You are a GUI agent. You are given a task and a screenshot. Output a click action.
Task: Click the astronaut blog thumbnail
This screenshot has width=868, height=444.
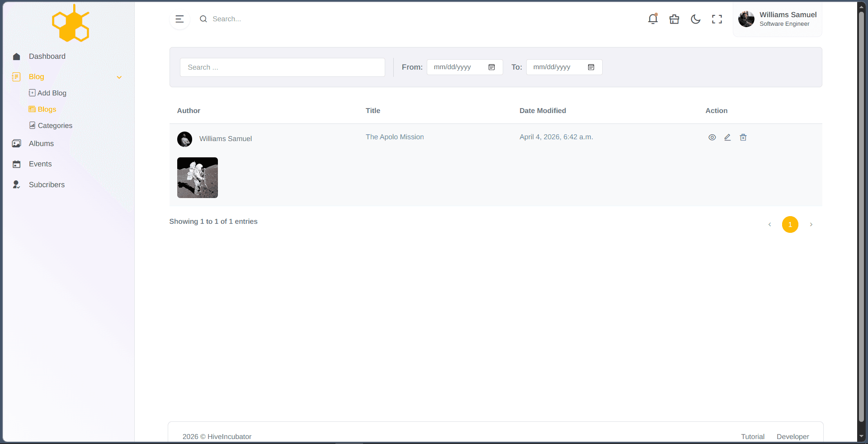tap(198, 178)
